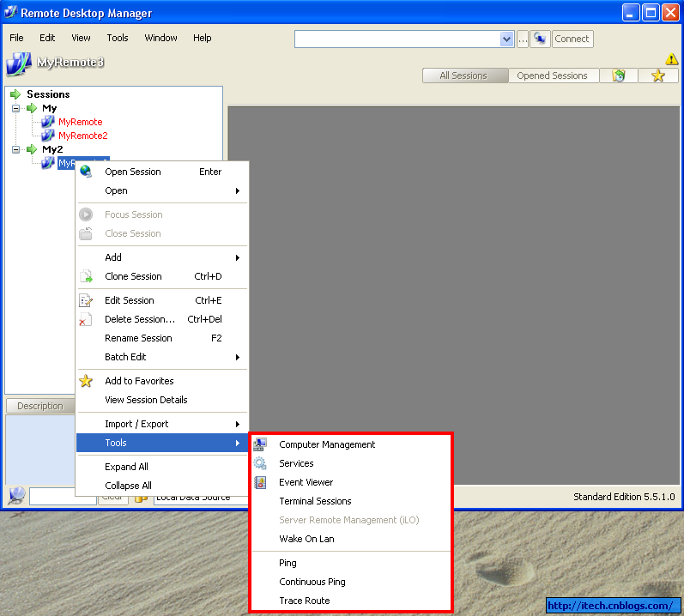Click the Add to Favorites star icon
The image size is (684, 616).
tap(86, 381)
